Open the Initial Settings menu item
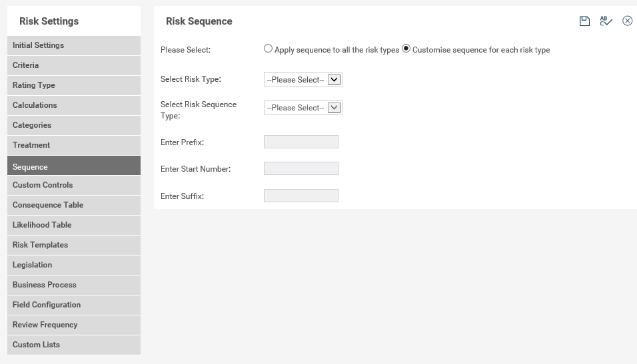The height and width of the screenshot is (364, 637). [74, 45]
